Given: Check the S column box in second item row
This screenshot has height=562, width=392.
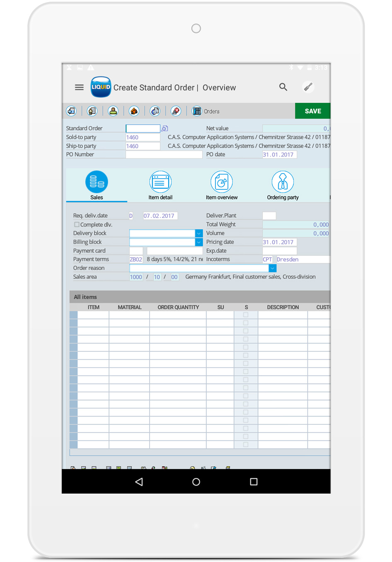Looking at the screenshot, I should [x=246, y=323].
